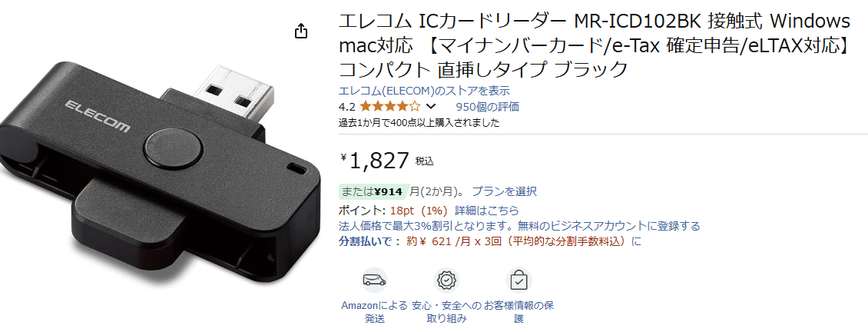Click the share icon above the product image
Viewport: 868px width, 332px height.
pos(300,31)
